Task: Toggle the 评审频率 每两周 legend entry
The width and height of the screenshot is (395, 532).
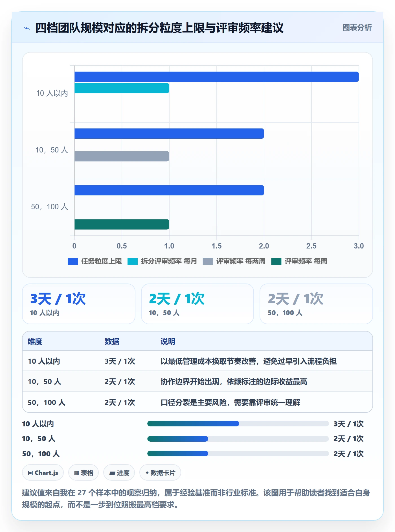Action: [234, 261]
